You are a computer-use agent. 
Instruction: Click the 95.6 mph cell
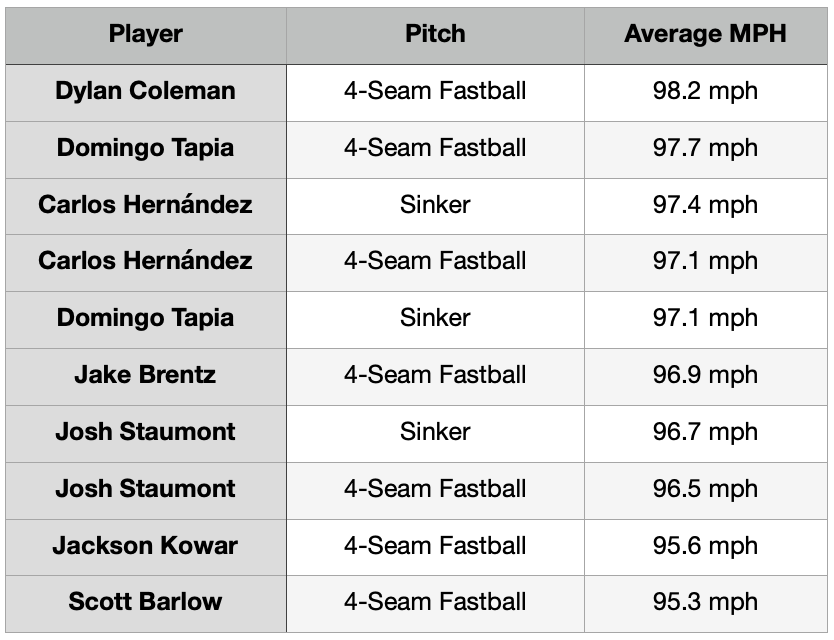(x=705, y=546)
